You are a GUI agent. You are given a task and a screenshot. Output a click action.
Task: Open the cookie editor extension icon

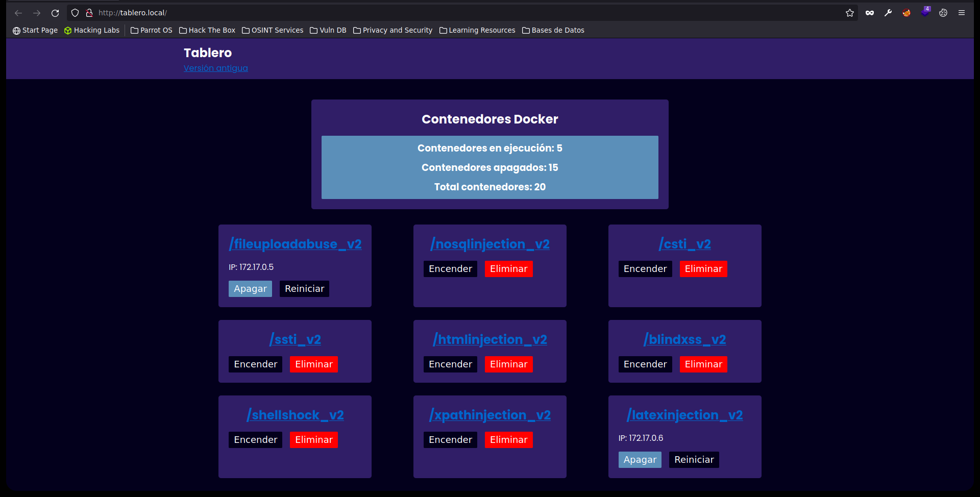(x=943, y=12)
